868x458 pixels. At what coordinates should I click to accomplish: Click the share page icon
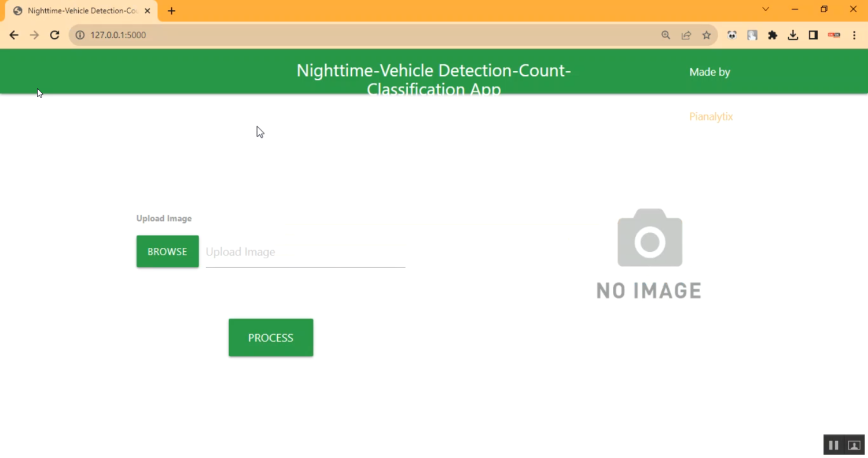tap(686, 35)
